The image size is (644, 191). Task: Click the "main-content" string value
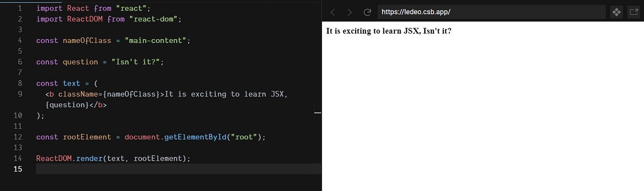(155, 41)
